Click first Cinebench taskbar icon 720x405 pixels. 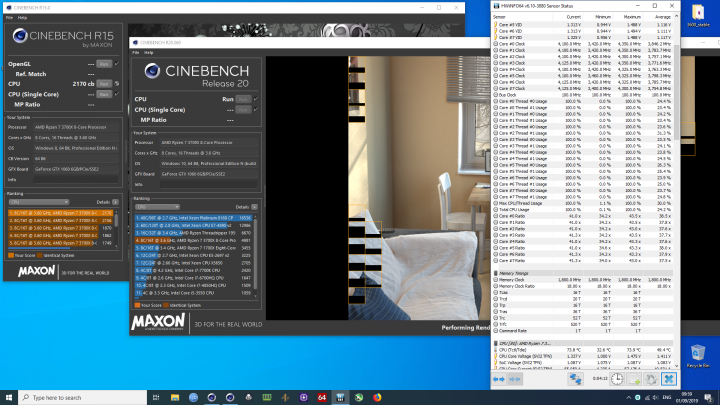[x=211, y=397]
